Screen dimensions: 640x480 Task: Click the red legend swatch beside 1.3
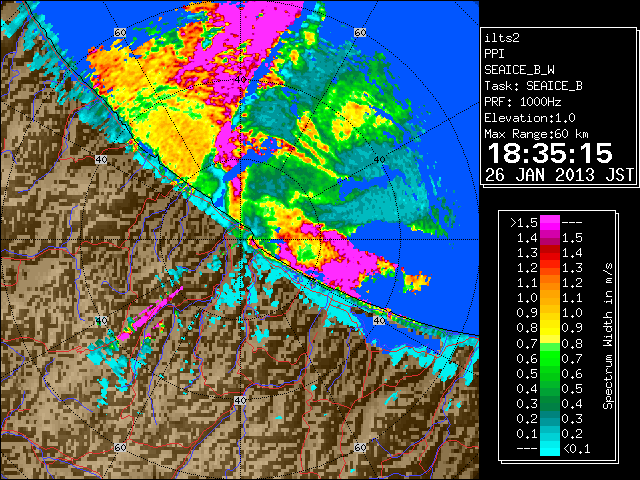549,253
